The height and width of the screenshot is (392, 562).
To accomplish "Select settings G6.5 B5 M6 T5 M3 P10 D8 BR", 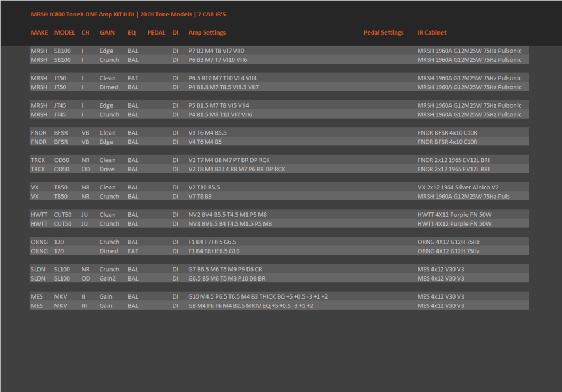I will (227, 278).
